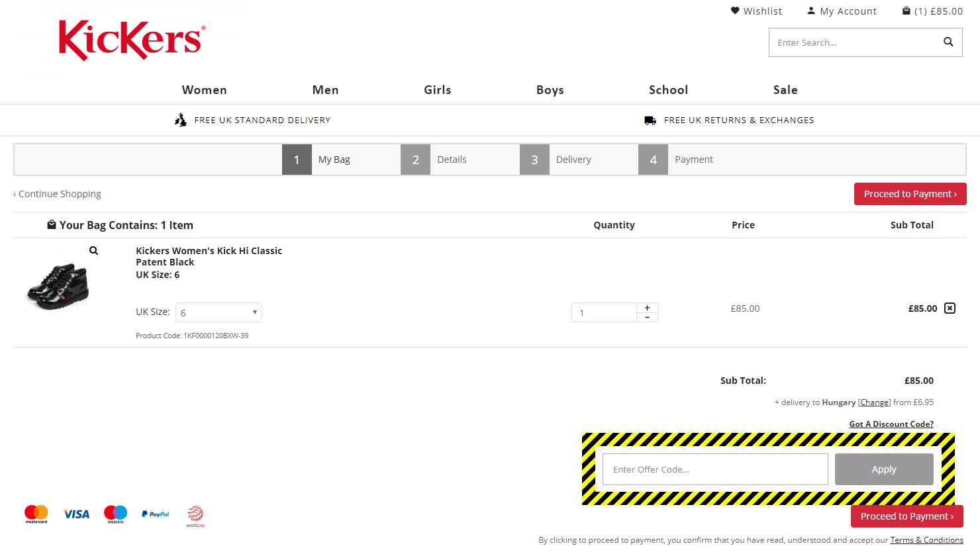Zoom product image with magnifier icon
Viewport: 980px width, 556px height.
pos(94,251)
